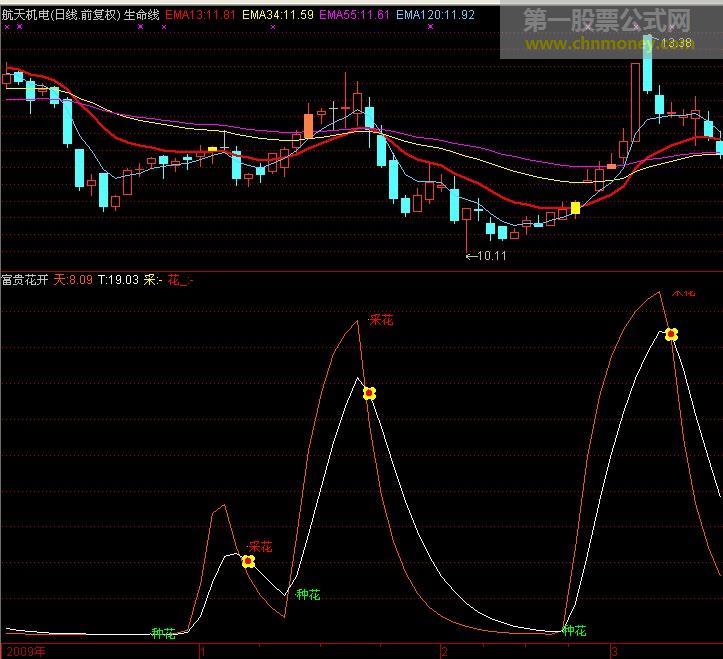Click the 种花 label between first two peaks

308,594
